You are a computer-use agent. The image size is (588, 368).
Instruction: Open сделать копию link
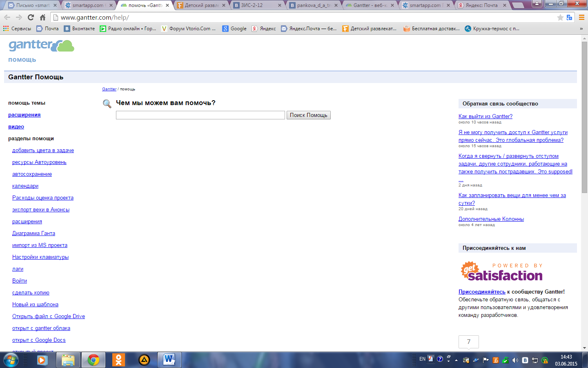coord(31,293)
